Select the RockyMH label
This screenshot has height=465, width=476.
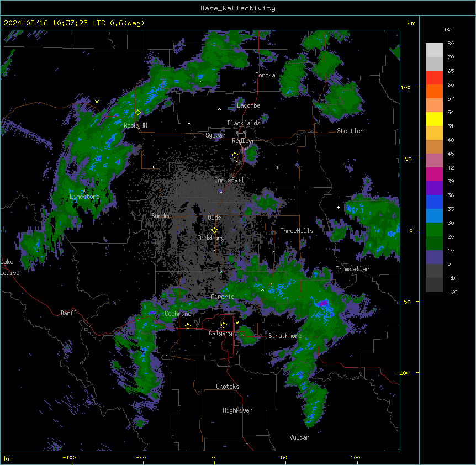(135, 125)
